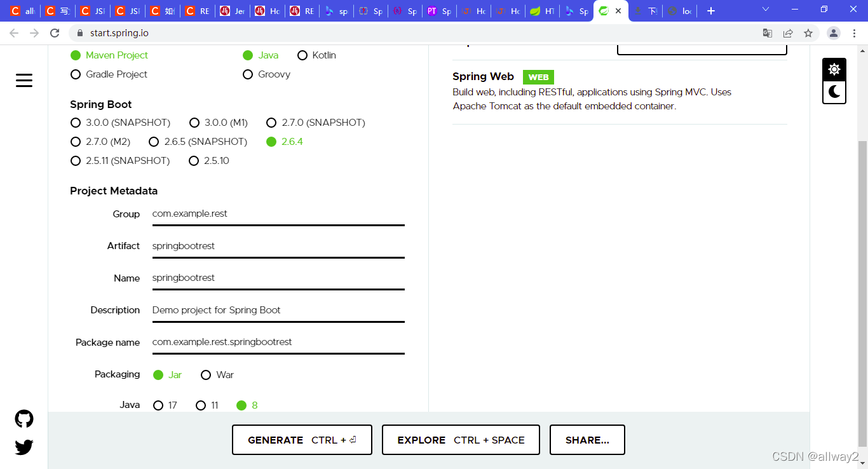Click the SHARE... button
This screenshot has width=868, height=469.
(x=587, y=440)
